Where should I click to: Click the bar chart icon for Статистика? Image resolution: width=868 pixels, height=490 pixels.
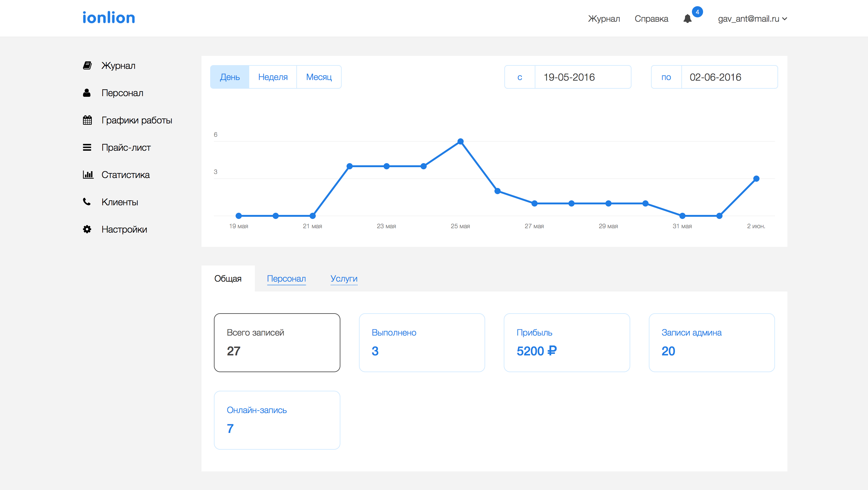[x=88, y=175]
